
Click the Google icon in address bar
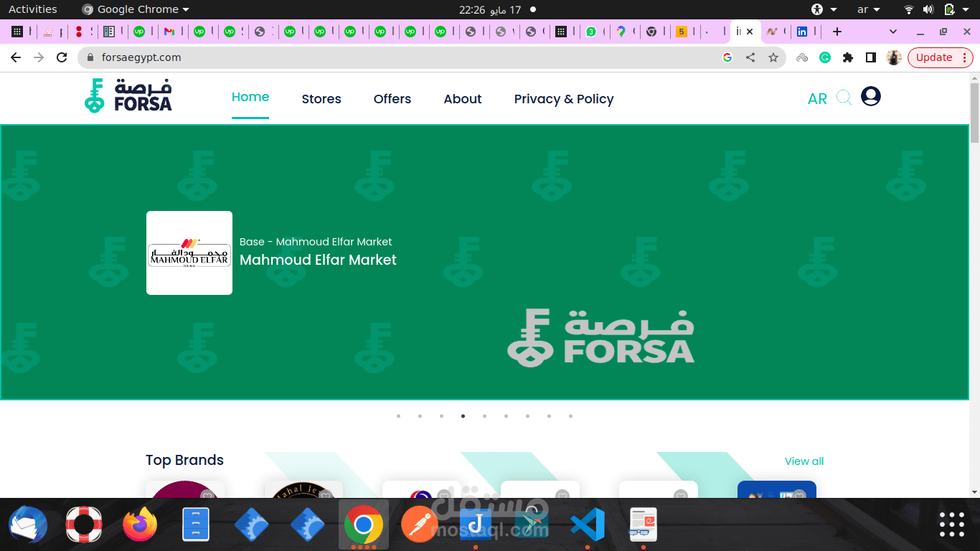tap(727, 57)
